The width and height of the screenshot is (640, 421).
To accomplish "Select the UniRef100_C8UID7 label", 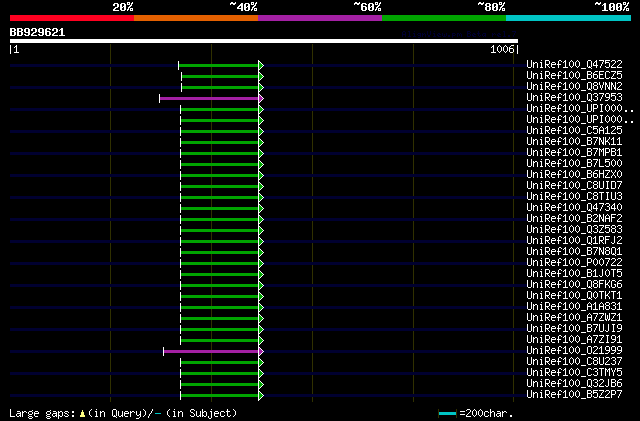I will 574,185.
